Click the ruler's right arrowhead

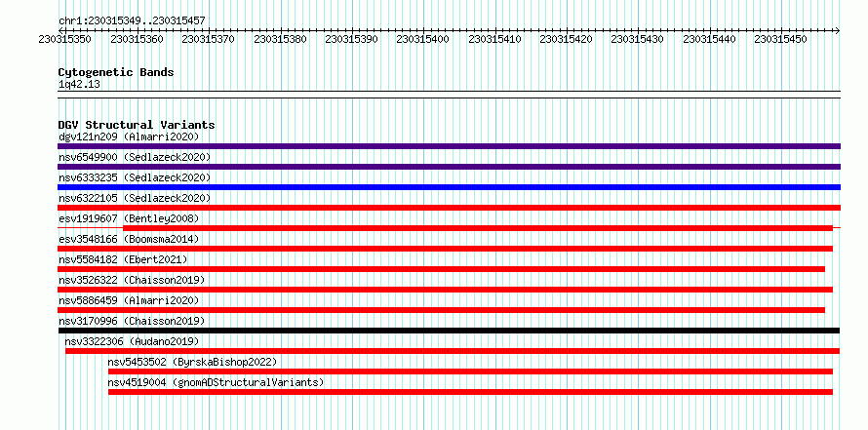pos(838,30)
